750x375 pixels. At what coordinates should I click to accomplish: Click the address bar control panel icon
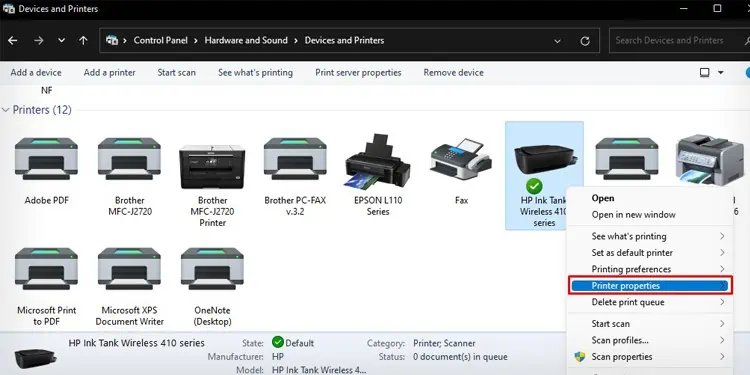point(112,40)
